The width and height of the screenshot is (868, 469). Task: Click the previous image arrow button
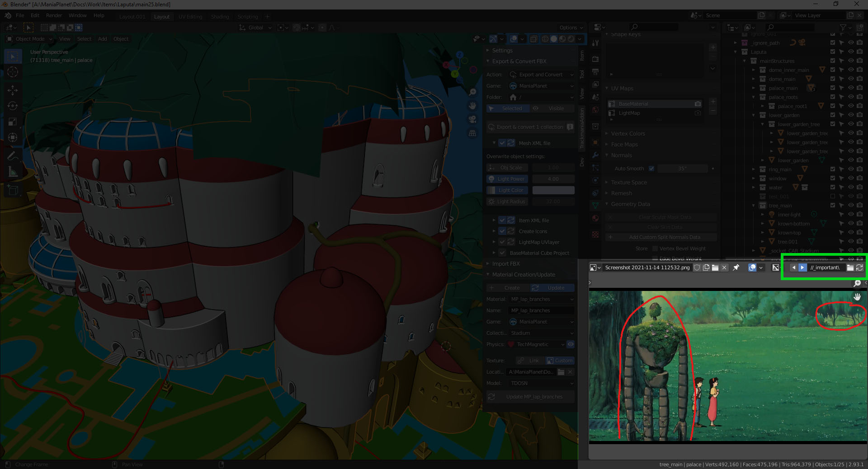pyautogui.click(x=793, y=267)
